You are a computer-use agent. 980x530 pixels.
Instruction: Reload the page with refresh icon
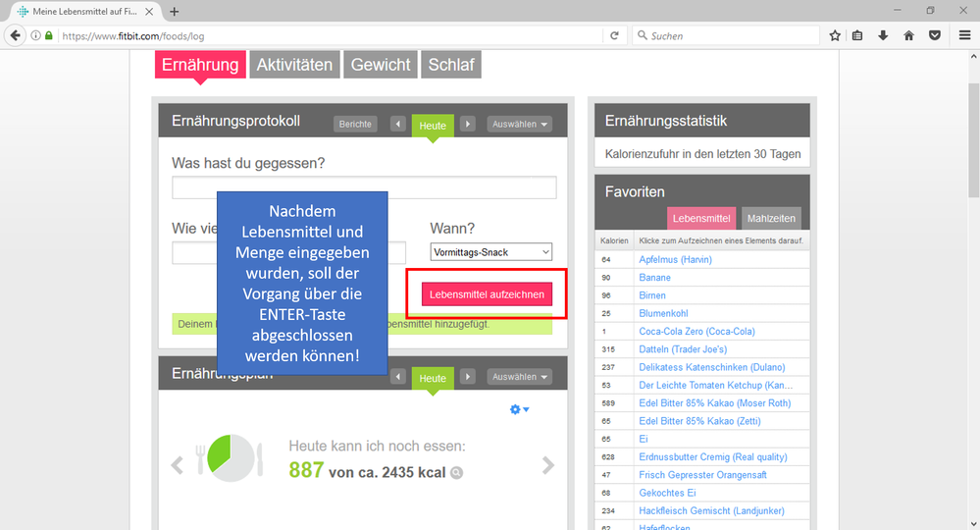615,35
